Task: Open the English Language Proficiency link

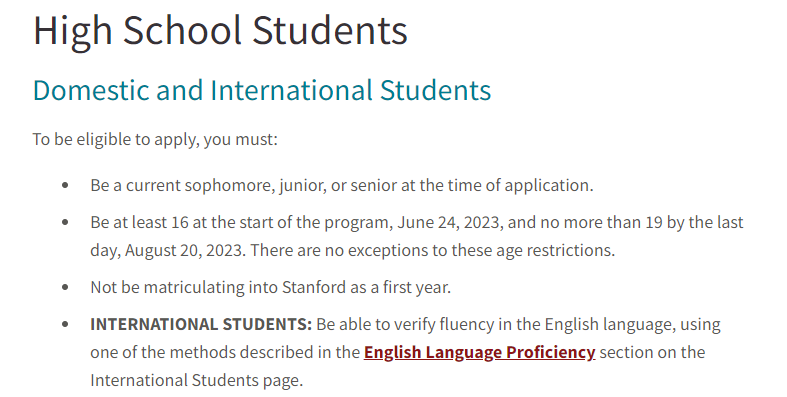Action: pyautogui.click(x=479, y=353)
